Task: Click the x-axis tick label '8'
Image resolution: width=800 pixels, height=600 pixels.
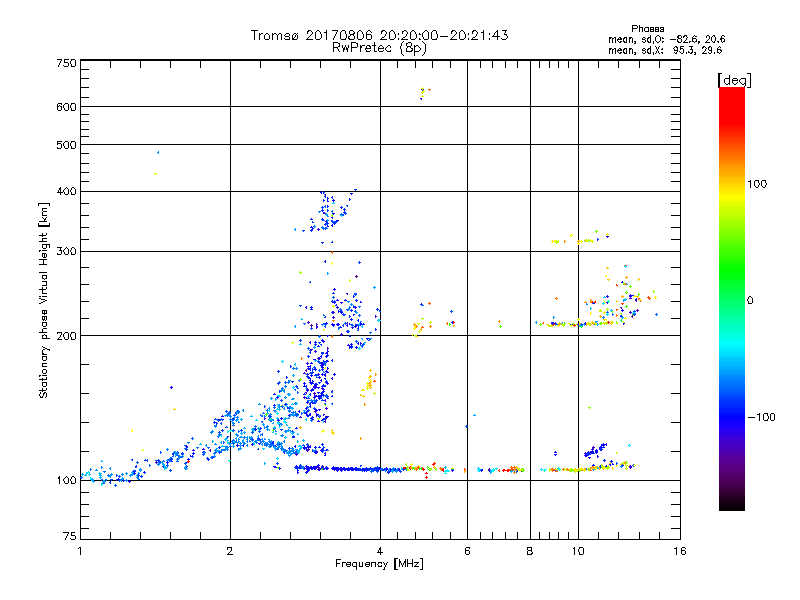Action: [x=530, y=551]
